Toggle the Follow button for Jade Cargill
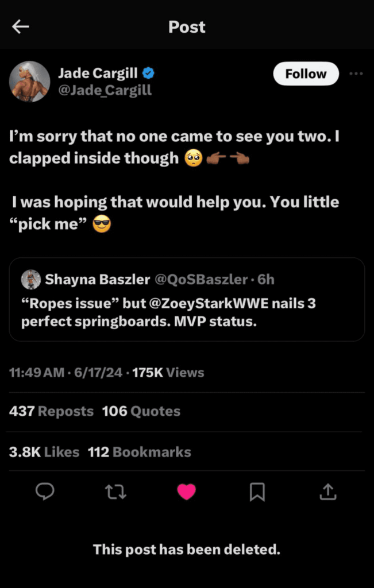This screenshot has height=588, width=374. 306,73
